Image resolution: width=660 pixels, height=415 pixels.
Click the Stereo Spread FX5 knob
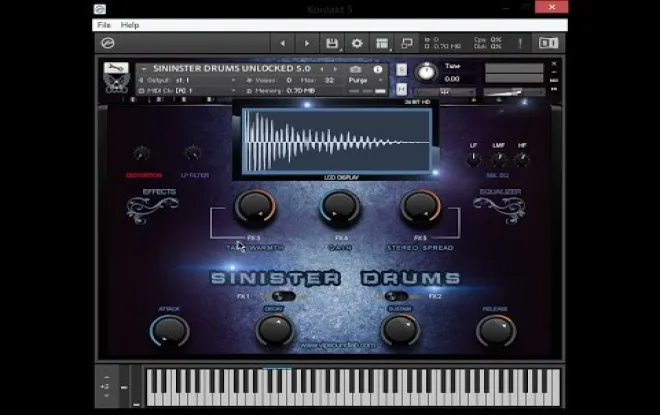[x=420, y=208]
